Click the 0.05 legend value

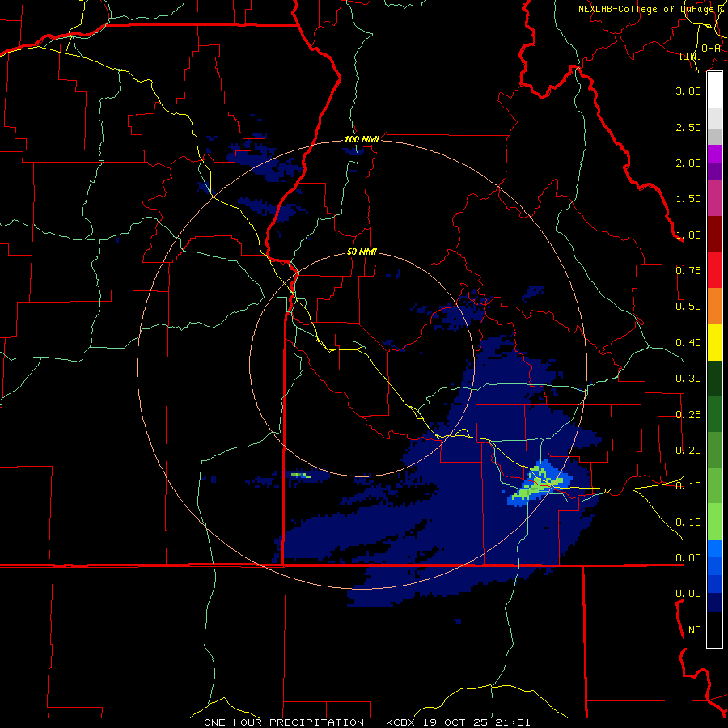688,558
